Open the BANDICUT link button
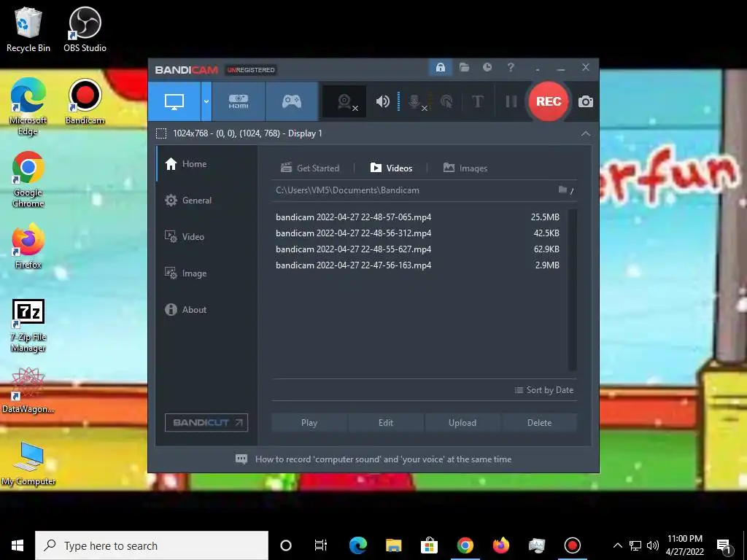Viewport: 747px width, 560px height. 206,422
